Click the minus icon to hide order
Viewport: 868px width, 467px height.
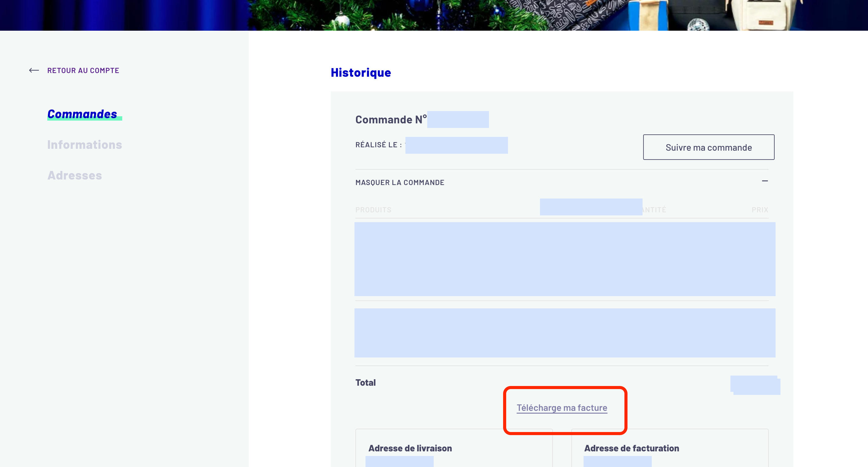click(x=764, y=181)
